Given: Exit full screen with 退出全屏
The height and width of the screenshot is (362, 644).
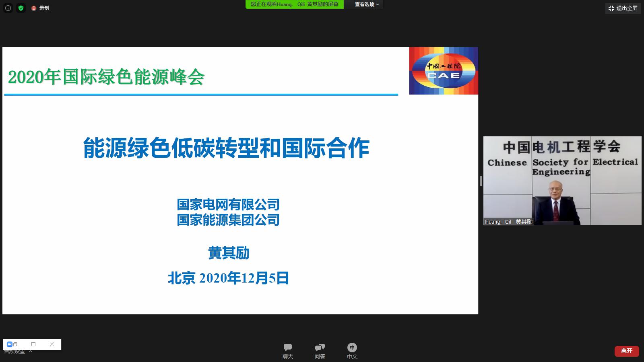Looking at the screenshot, I should coord(623,8).
